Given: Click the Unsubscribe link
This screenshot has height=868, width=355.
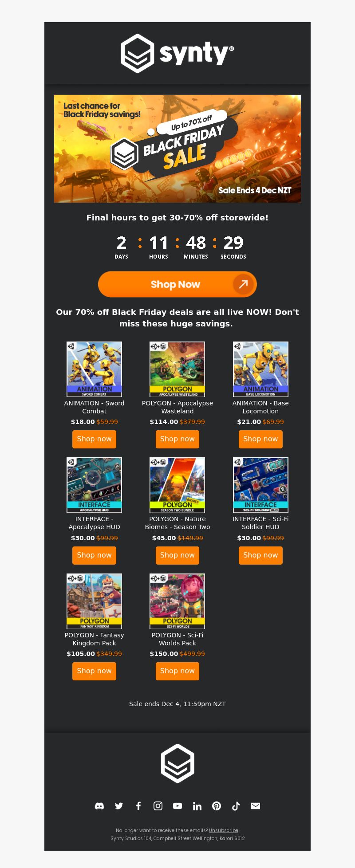Looking at the screenshot, I should (224, 830).
